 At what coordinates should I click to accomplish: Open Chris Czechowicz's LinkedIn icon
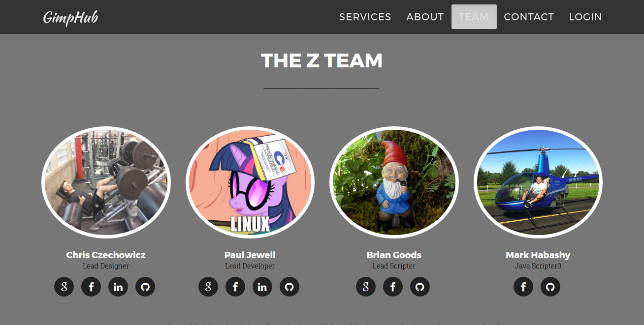coord(118,287)
